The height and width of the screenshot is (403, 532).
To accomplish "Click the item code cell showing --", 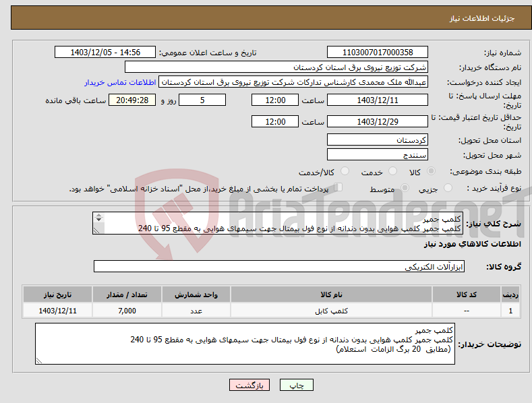I will pos(466,311).
